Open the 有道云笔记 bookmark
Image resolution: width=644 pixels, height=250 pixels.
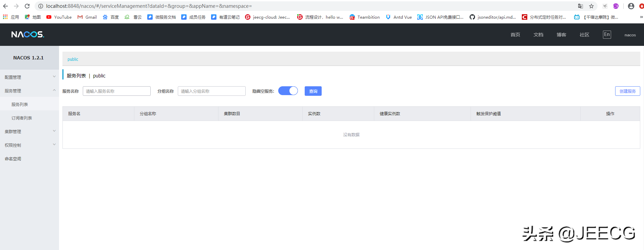click(225, 17)
